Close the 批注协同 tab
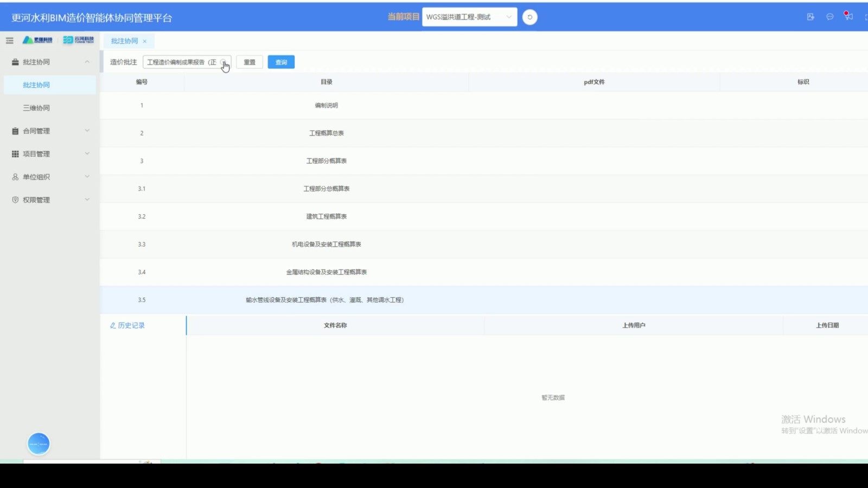The height and width of the screenshot is (488, 868). (x=145, y=41)
